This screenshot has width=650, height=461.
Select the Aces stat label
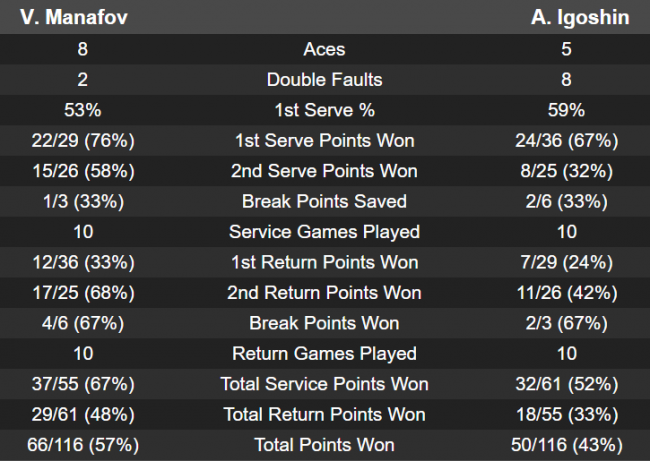324,49
